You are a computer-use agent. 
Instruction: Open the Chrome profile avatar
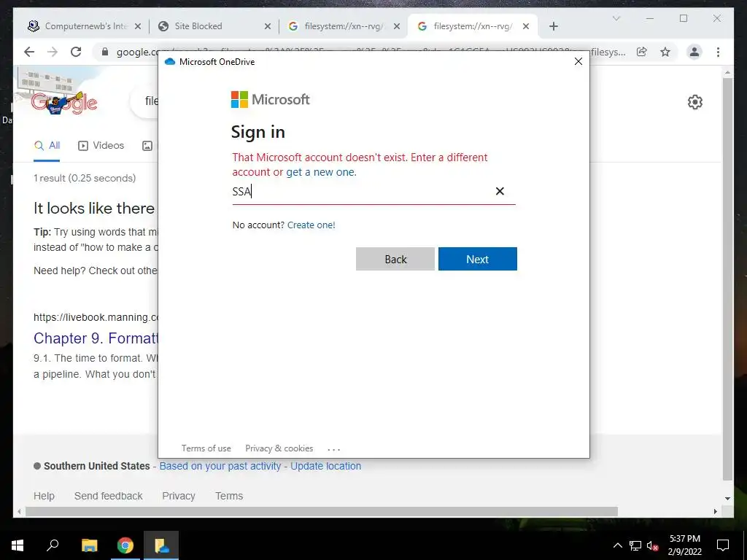click(694, 52)
